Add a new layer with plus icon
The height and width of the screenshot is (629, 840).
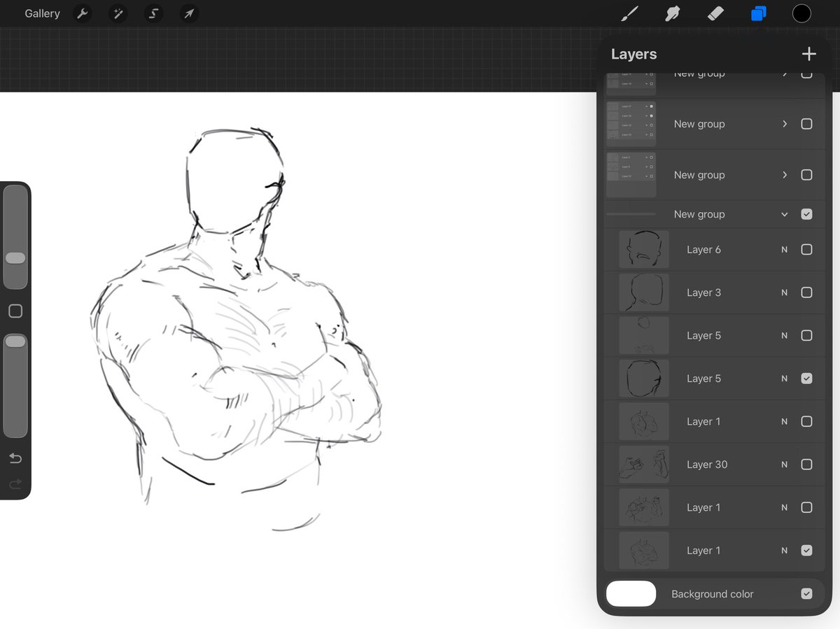(x=808, y=54)
